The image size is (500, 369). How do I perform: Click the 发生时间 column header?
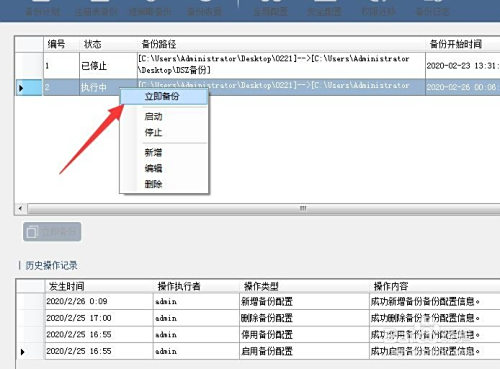(x=99, y=286)
